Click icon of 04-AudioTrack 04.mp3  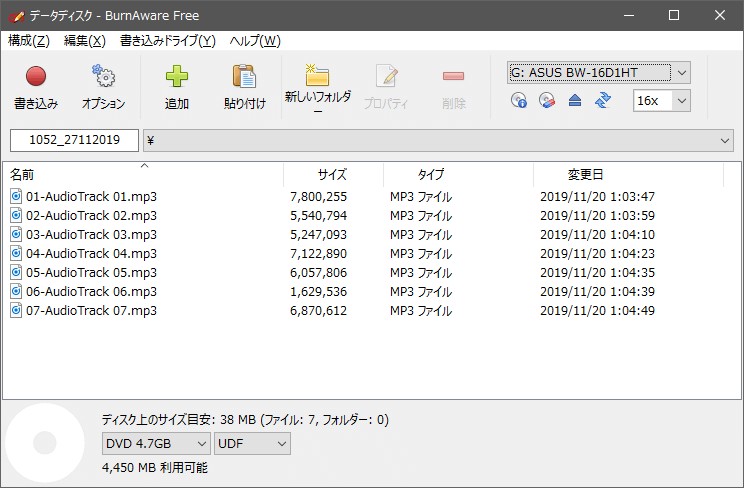click(x=16, y=253)
